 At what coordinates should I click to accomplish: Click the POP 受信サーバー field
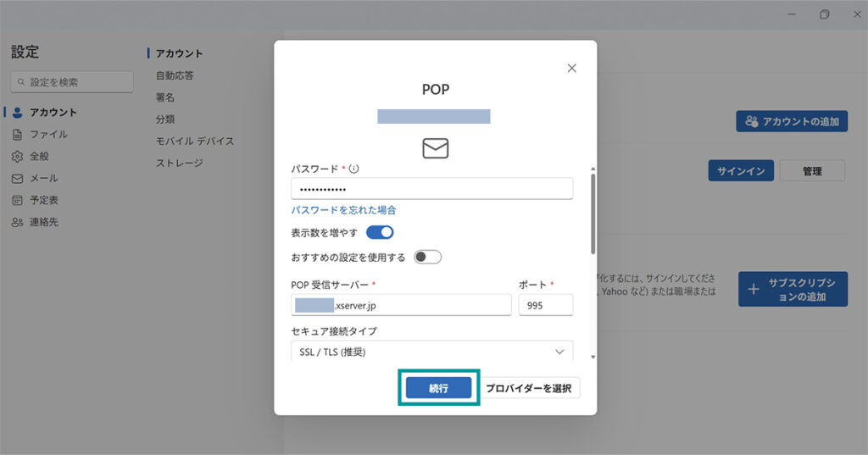(x=401, y=305)
